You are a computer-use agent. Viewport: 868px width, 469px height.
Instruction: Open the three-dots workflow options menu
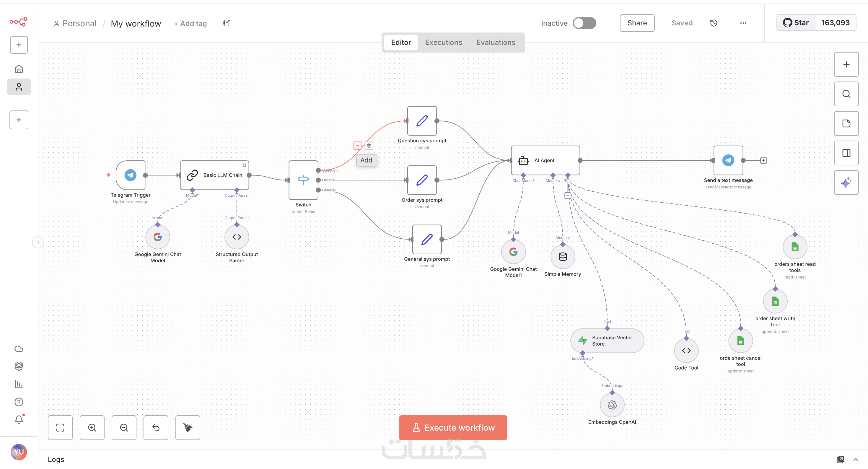click(743, 23)
